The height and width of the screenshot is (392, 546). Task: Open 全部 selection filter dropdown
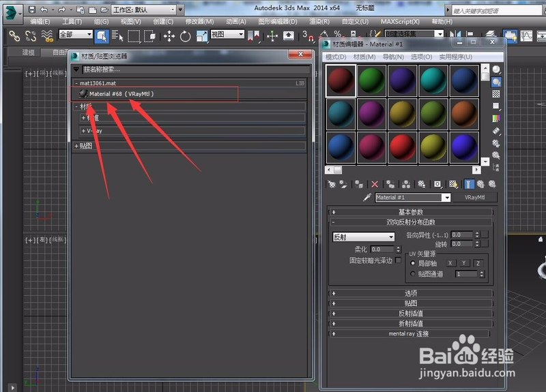(x=76, y=34)
